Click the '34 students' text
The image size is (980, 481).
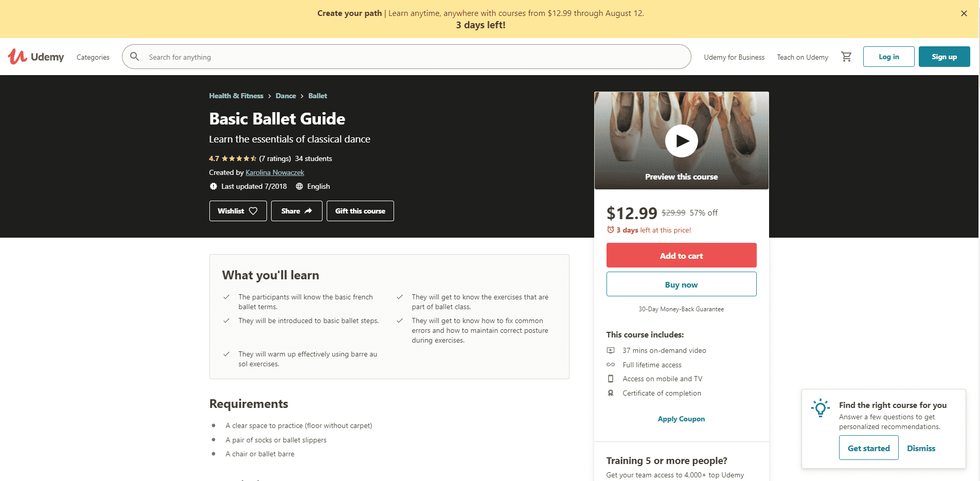[x=313, y=158]
